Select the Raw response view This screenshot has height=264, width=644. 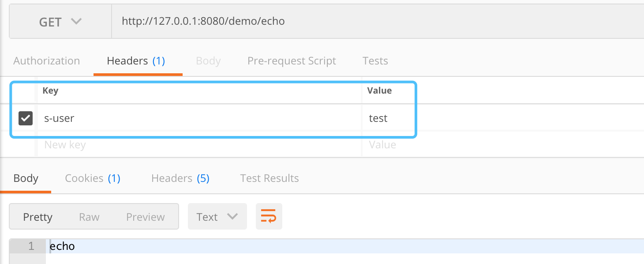point(89,216)
